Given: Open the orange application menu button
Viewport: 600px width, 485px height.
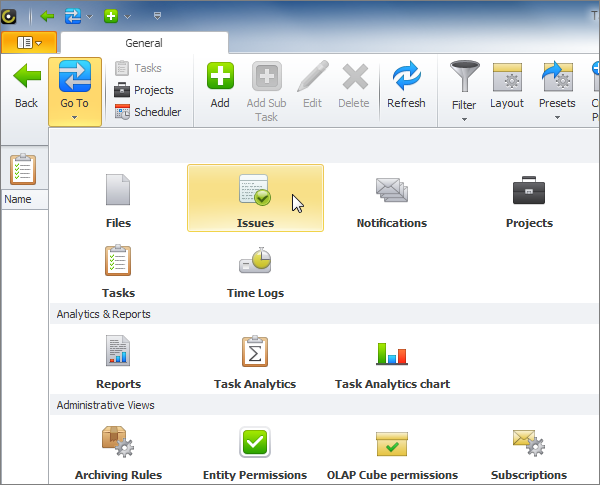Looking at the screenshot, I should click(x=29, y=42).
